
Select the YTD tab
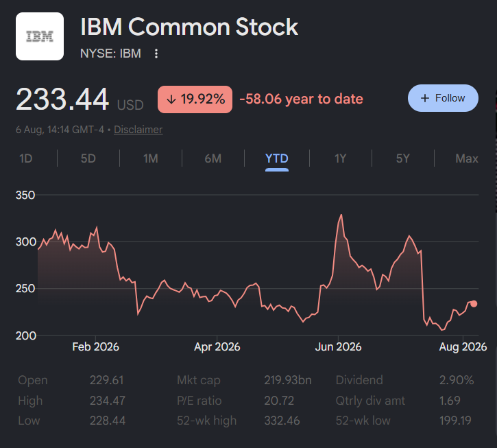click(277, 158)
